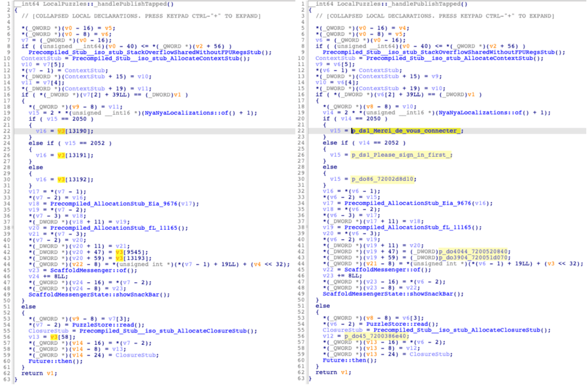Click the p_do45_7200386e40 symbol
This screenshot has width=588, height=386.
pyautogui.click(x=376, y=336)
